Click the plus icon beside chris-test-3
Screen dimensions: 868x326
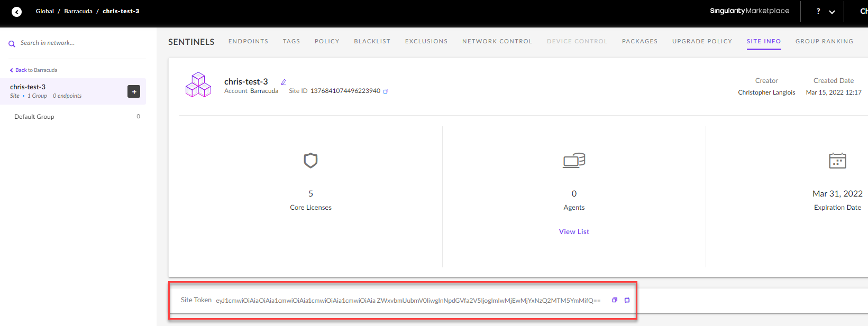[134, 91]
